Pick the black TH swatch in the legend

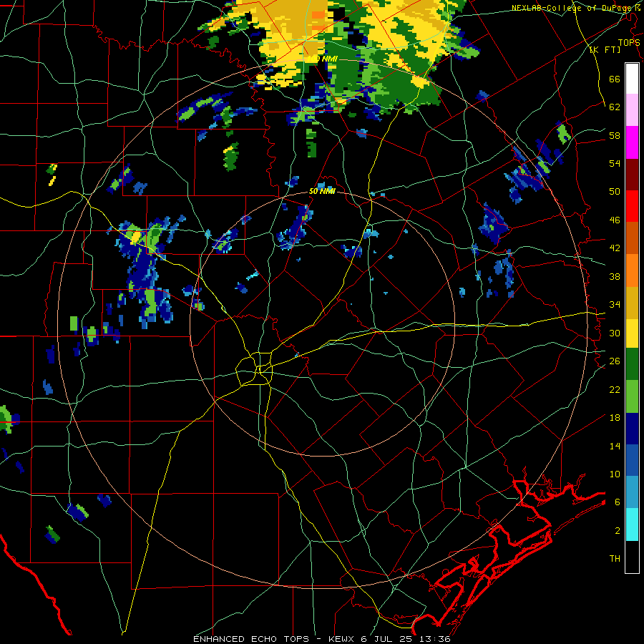[632, 557]
